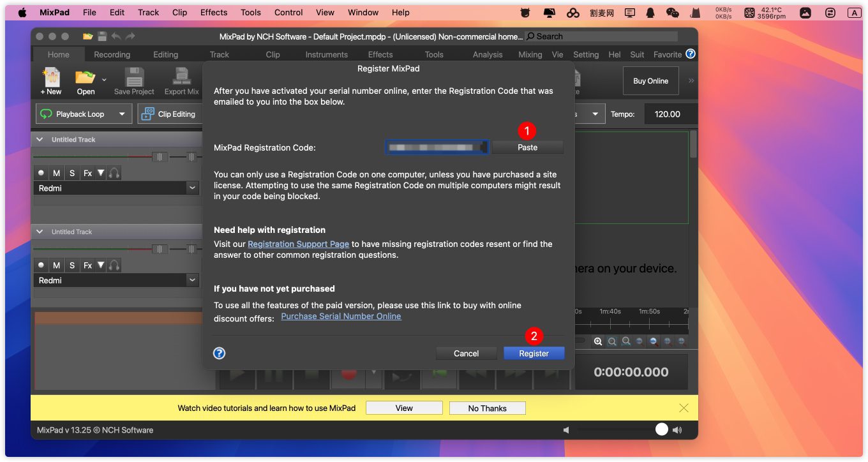
Task: Click the zoom-in magnifier below the timeline
Action: tap(598, 341)
